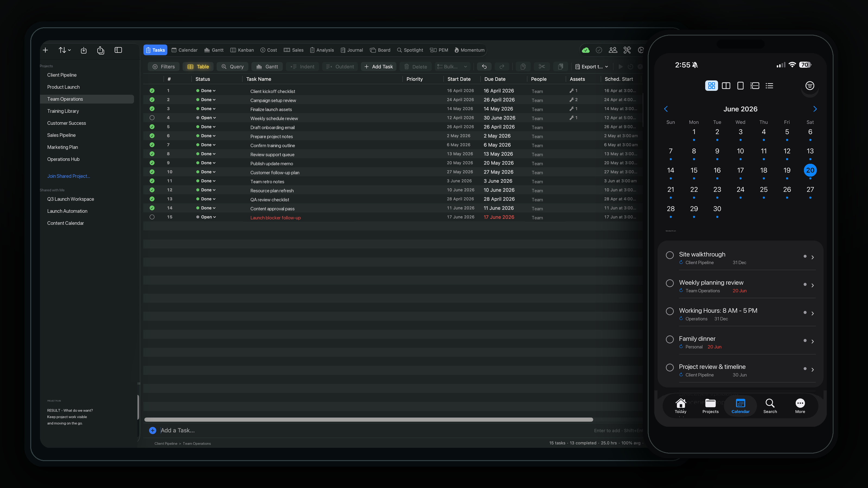This screenshot has width=868, height=488.
Task: Tap Projects in phone tab bar
Action: [710, 406]
